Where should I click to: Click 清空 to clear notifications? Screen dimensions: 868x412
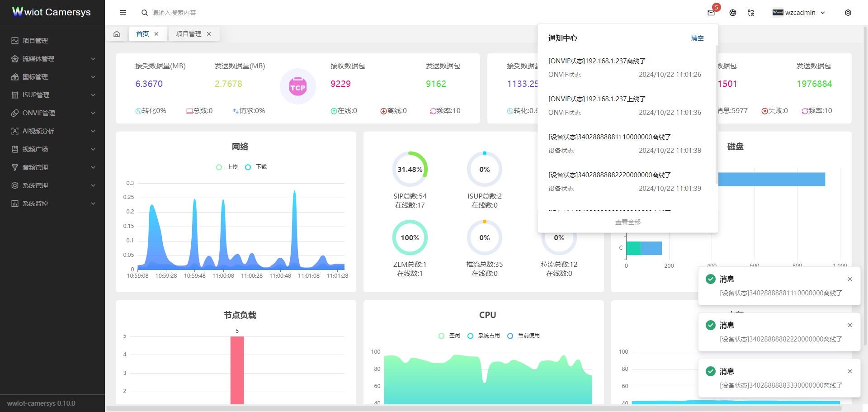[x=698, y=38]
